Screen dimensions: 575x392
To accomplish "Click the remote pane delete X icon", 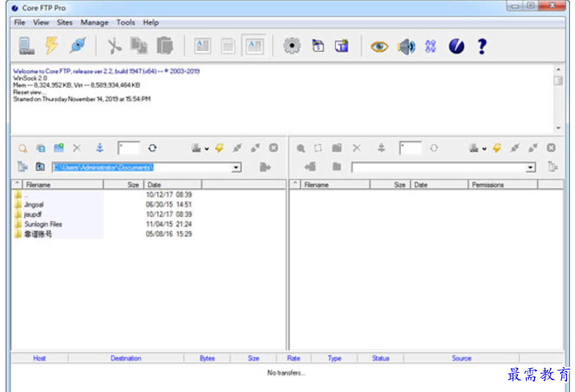I will [356, 148].
